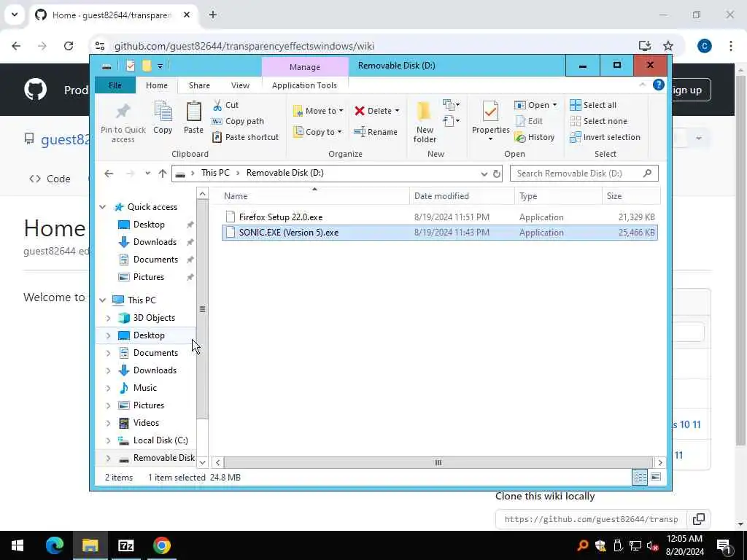Switch to Details view layout icon
The image size is (747, 560).
[640, 477]
